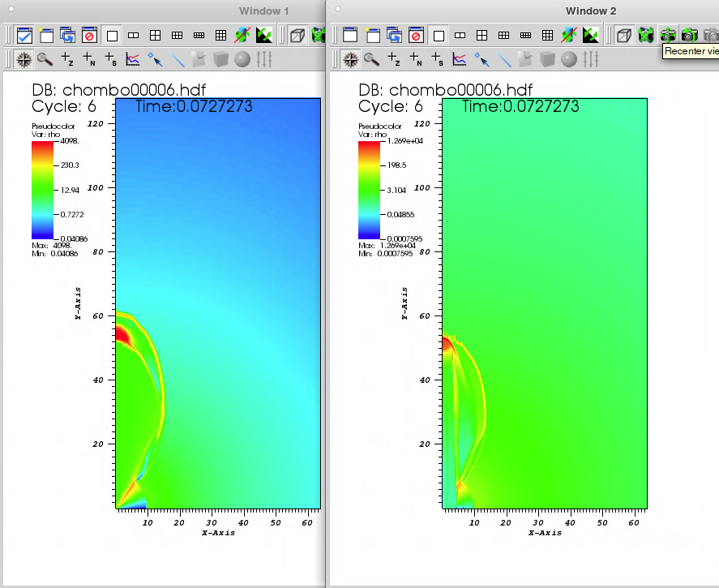Clone Window 1 using the clone icon
This screenshot has height=588, width=719.
[x=68, y=35]
